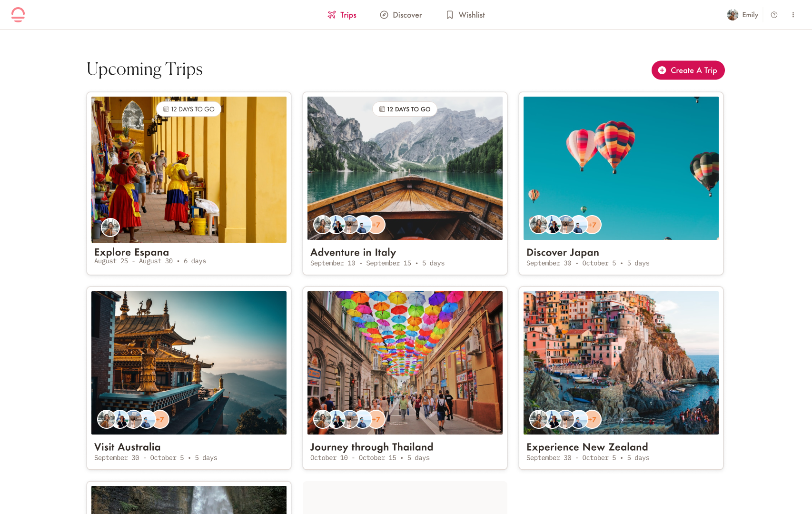
Task: Open the Trips tab
Action: tap(342, 15)
